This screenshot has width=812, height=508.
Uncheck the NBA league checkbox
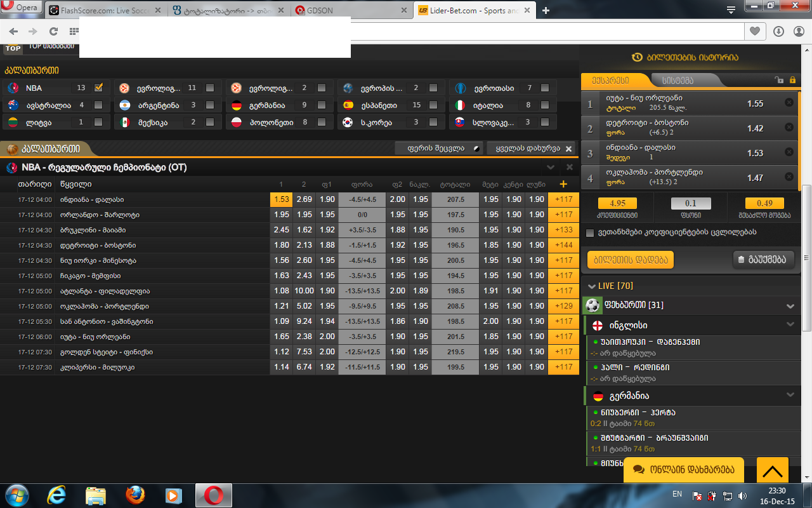(x=98, y=88)
